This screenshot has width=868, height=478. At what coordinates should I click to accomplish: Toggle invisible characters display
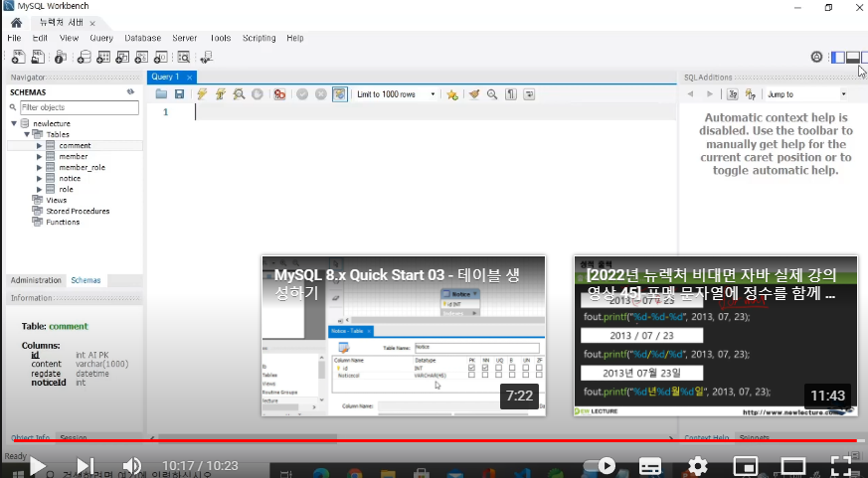(511, 94)
